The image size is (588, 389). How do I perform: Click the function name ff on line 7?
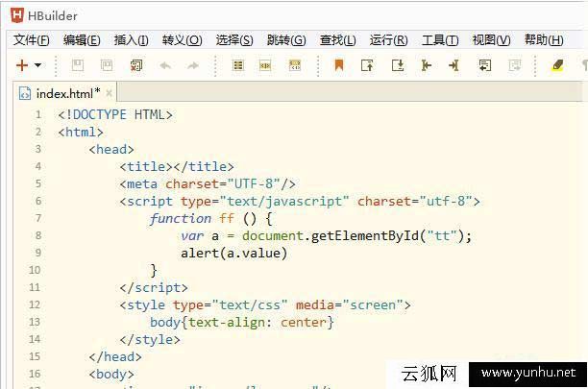(x=227, y=218)
